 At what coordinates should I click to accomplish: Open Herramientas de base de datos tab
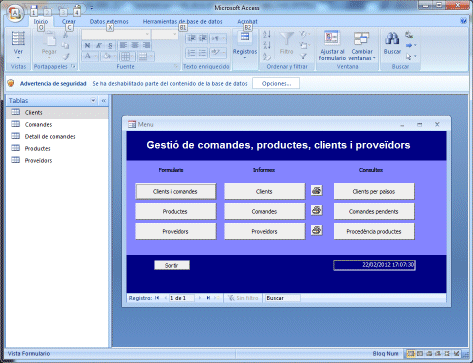182,21
